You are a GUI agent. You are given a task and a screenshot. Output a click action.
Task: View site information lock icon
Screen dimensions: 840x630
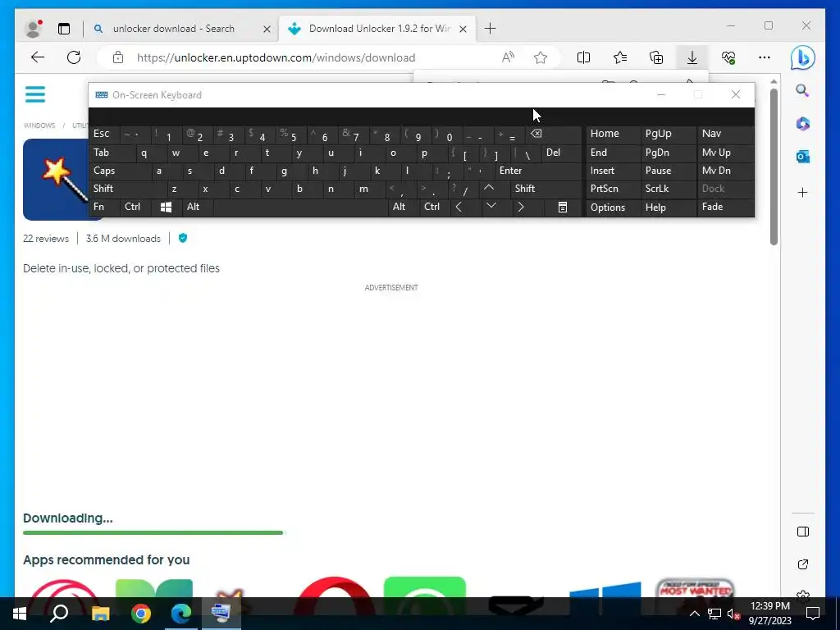118,57
